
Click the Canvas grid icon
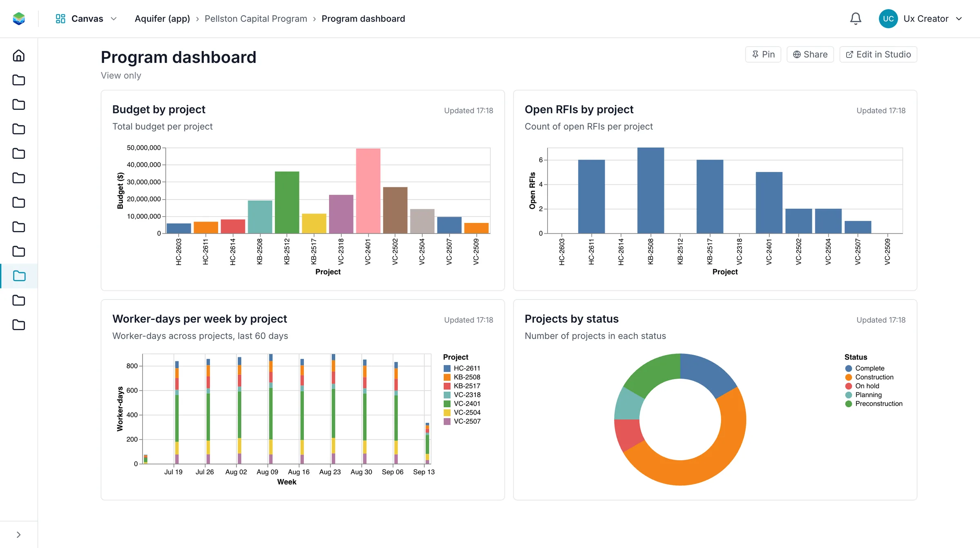[60, 19]
